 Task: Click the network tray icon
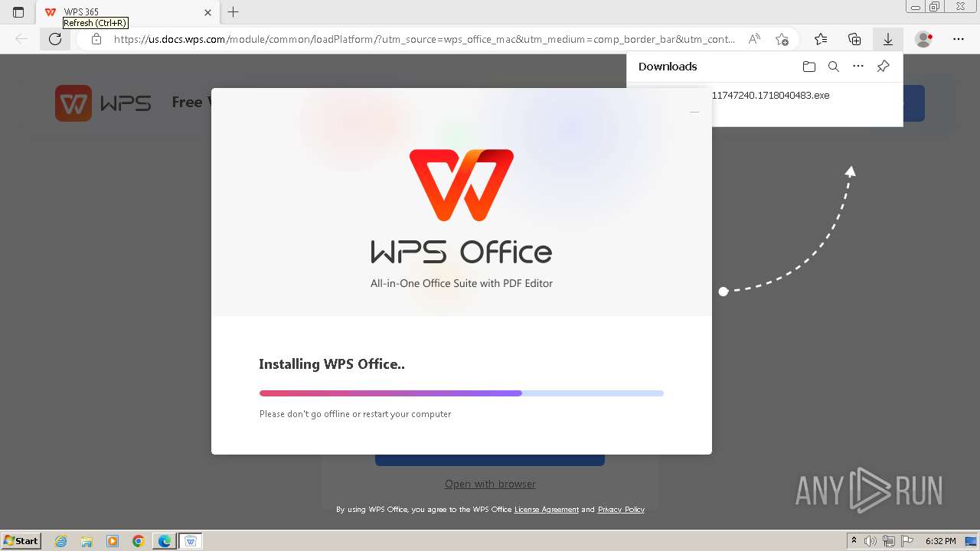click(888, 541)
